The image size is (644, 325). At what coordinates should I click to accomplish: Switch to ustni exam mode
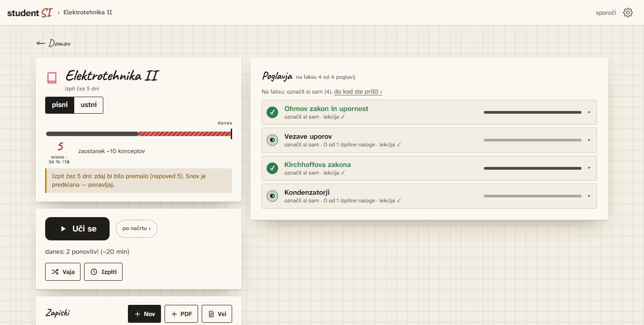click(x=89, y=105)
